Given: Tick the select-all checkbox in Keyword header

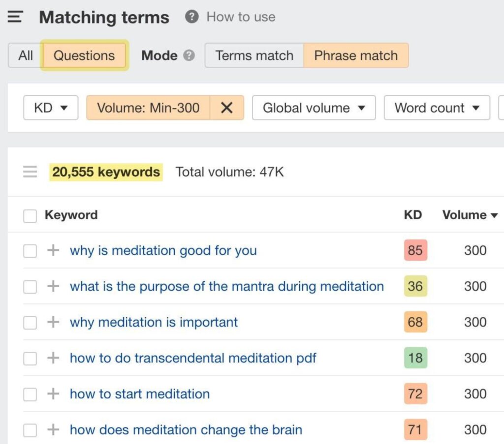Looking at the screenshot, I should click(30, 216).
